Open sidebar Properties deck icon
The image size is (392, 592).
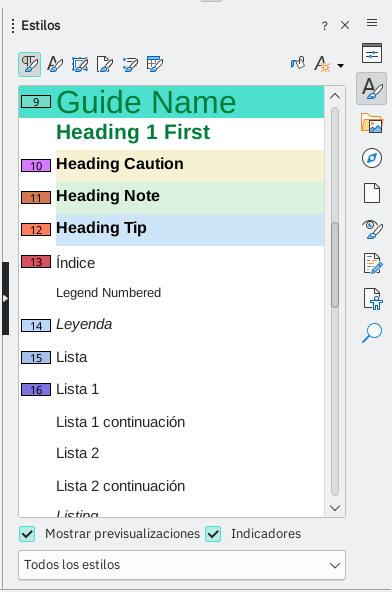tap(372, 53)
